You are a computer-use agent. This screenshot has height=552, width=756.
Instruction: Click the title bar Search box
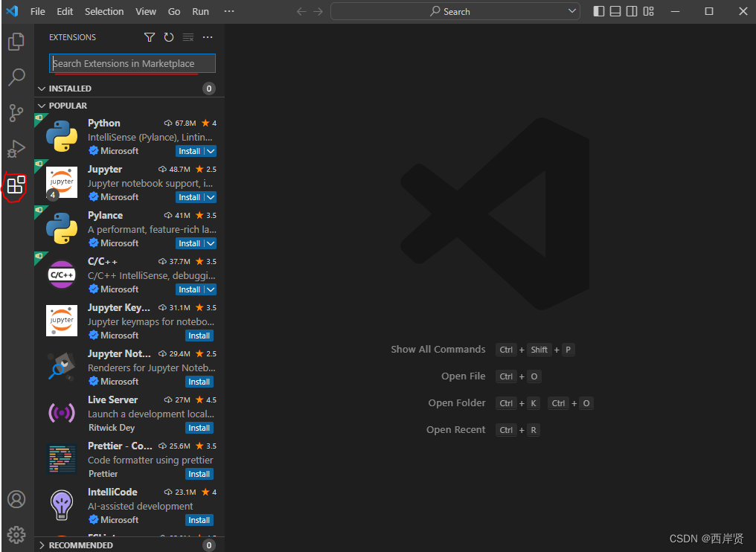[455, 11]
